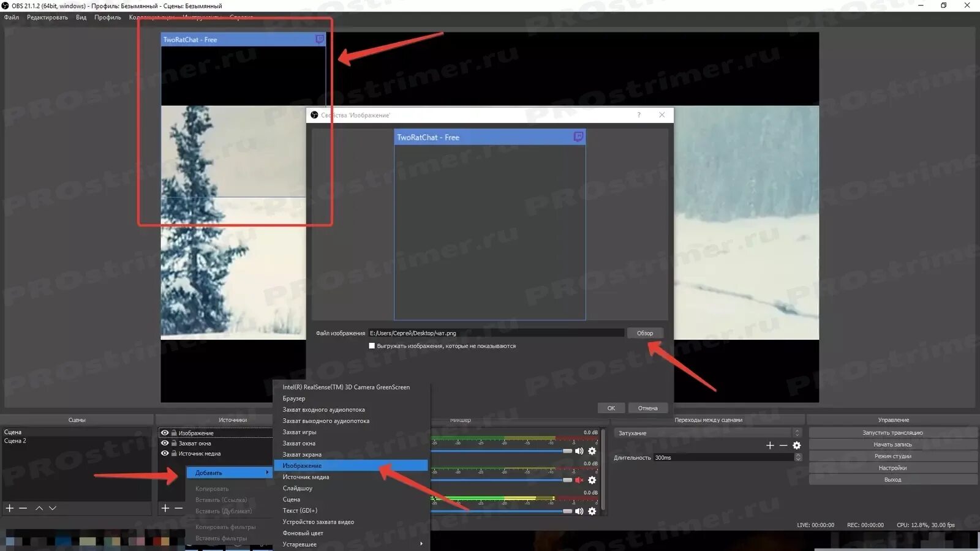This screenshot has width=980, height=551.
Task: Remove the selected scene with the minus icon
Action: pyautogui.click(x=23, y=508)
